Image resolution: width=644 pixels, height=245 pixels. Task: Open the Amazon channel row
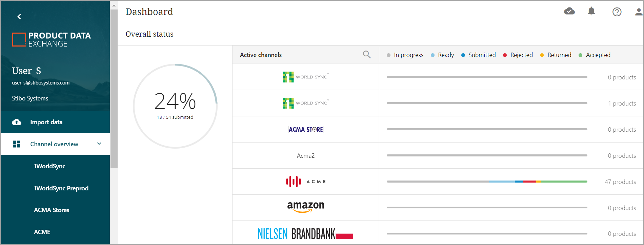[306, 207]
